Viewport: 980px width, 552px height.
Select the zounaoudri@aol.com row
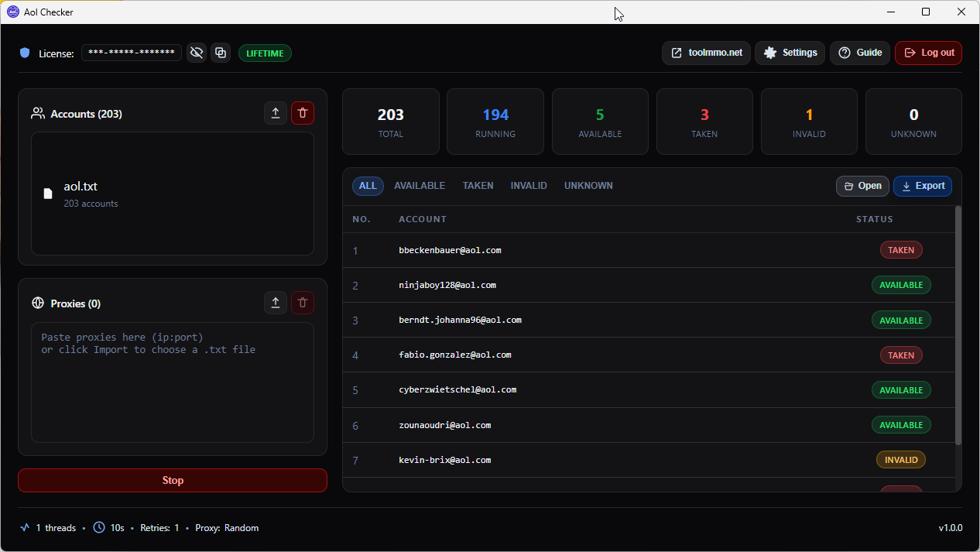649,425
